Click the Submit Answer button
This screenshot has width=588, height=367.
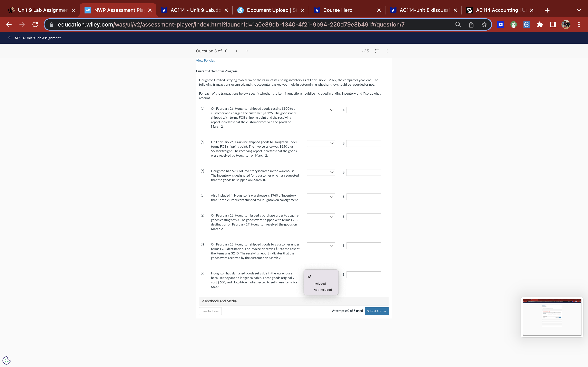pyautogui.click(x=376, y=311)
